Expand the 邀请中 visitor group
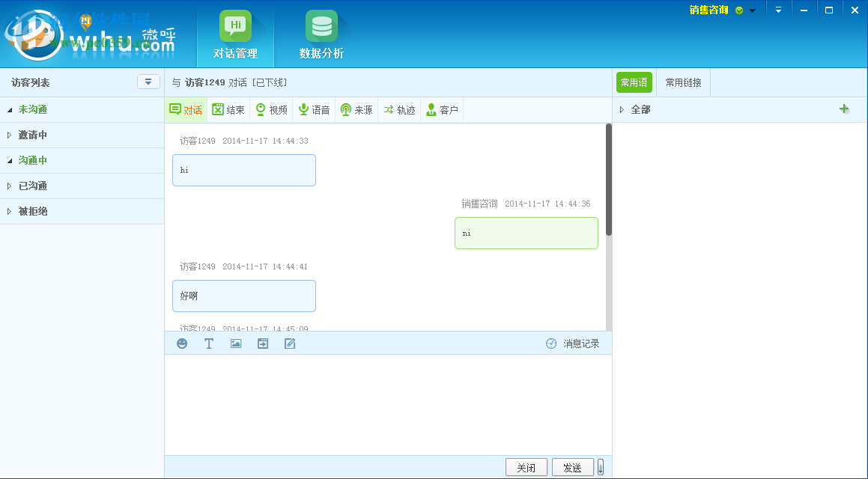 coord(10,135)
